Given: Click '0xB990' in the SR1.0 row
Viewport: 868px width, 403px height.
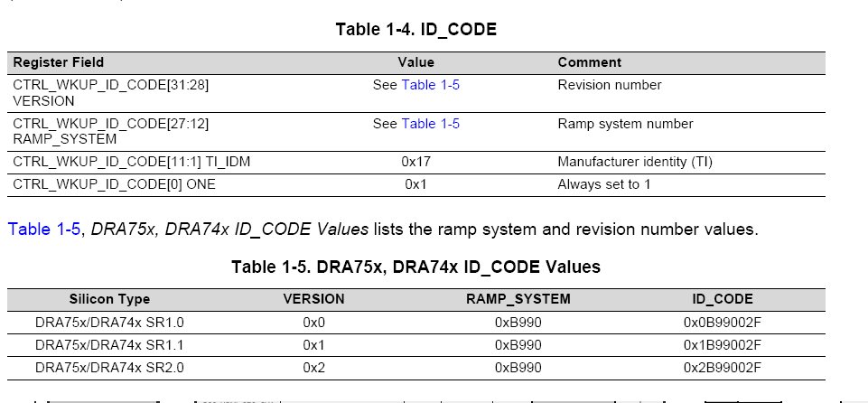Looking at the screenshot, I should 518,323.
